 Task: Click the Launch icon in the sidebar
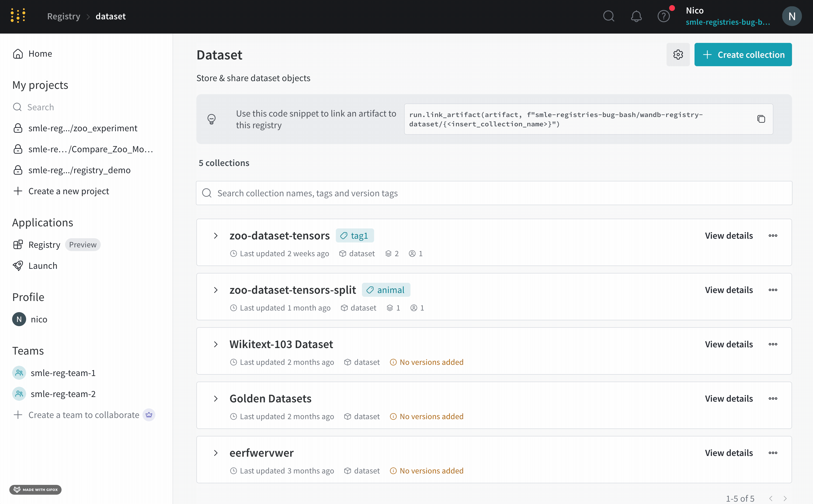point(18,265)
